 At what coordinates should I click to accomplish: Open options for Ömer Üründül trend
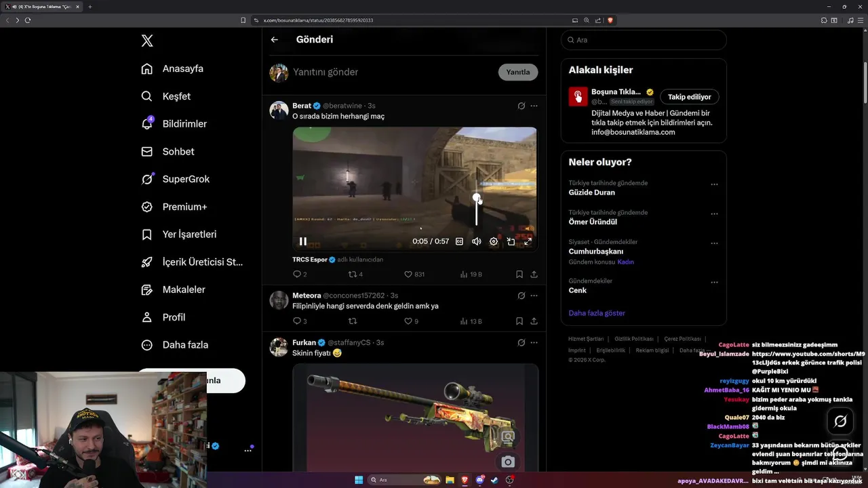coord(714,213)
